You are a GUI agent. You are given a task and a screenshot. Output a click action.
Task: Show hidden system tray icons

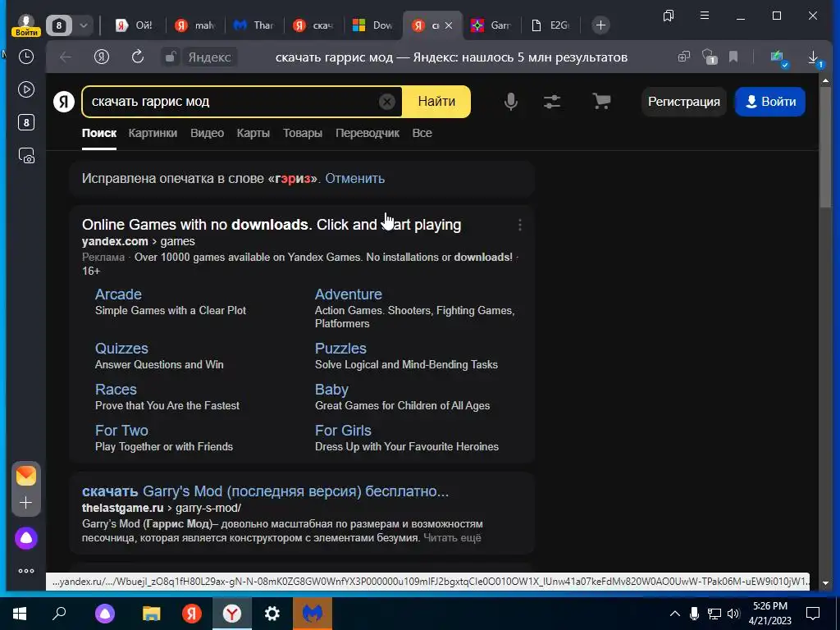click(x=675, y=614)
